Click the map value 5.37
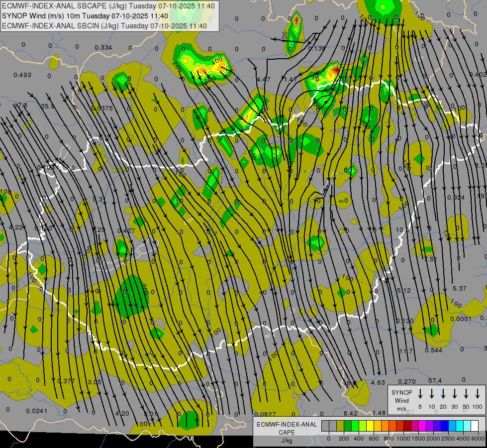This screenshot has width=487, height=448. click(459, 289)
